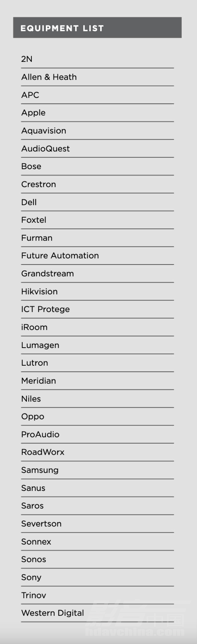Click the Equipment List header

(97, 28)
